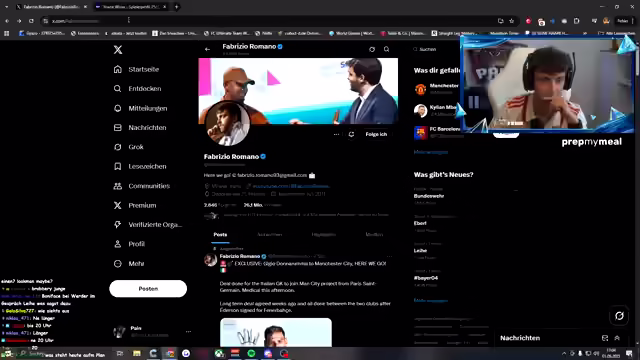This screenshot has height=360, width=640.
Task: Click the x.com address bar
Action: tap(269, 21)
